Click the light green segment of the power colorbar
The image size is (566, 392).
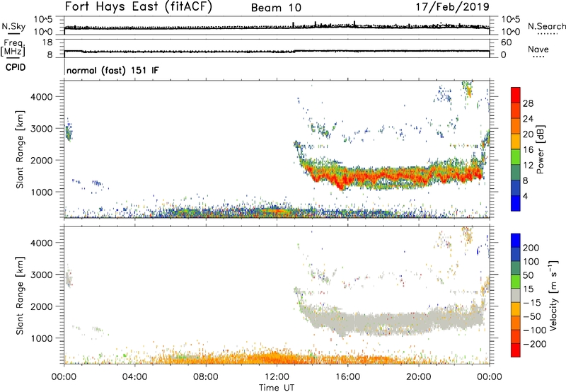(516, 157)
